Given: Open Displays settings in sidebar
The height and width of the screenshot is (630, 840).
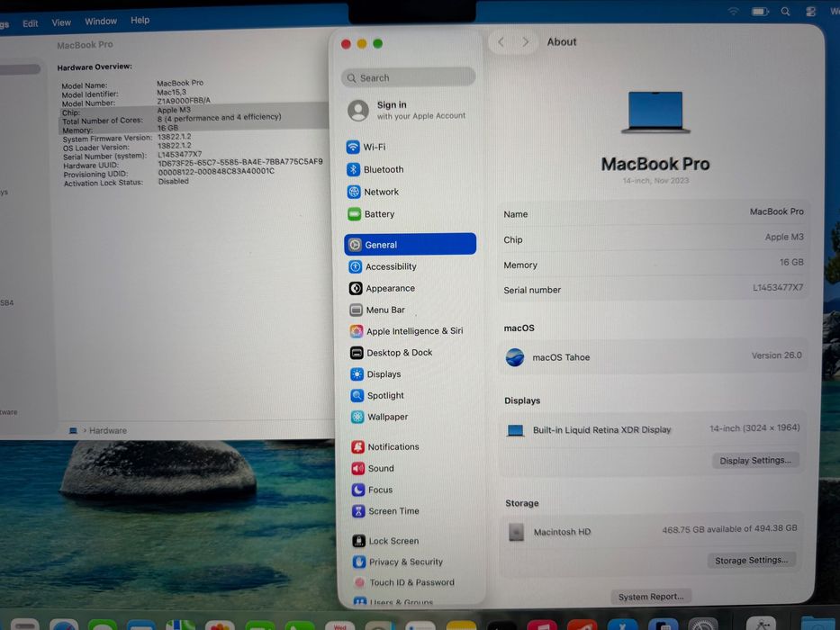Looking at the screenshot, I should (x=375, y=373).
